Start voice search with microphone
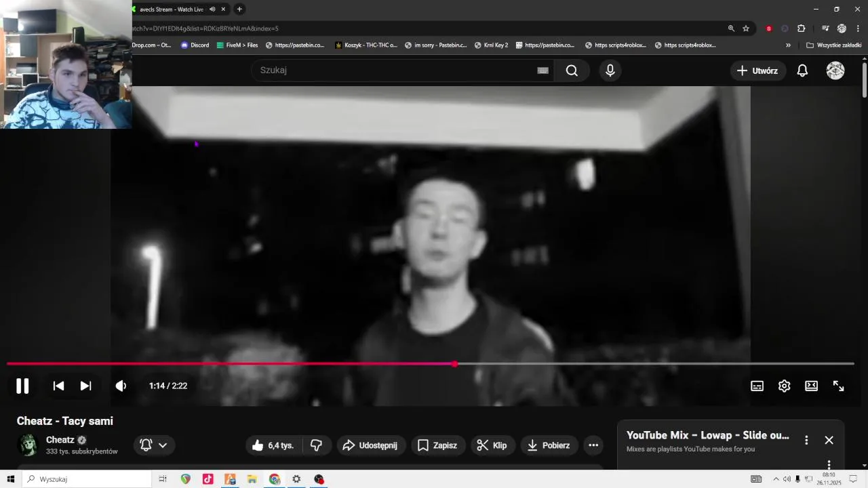The image size is (868, 488). (610, 70)
